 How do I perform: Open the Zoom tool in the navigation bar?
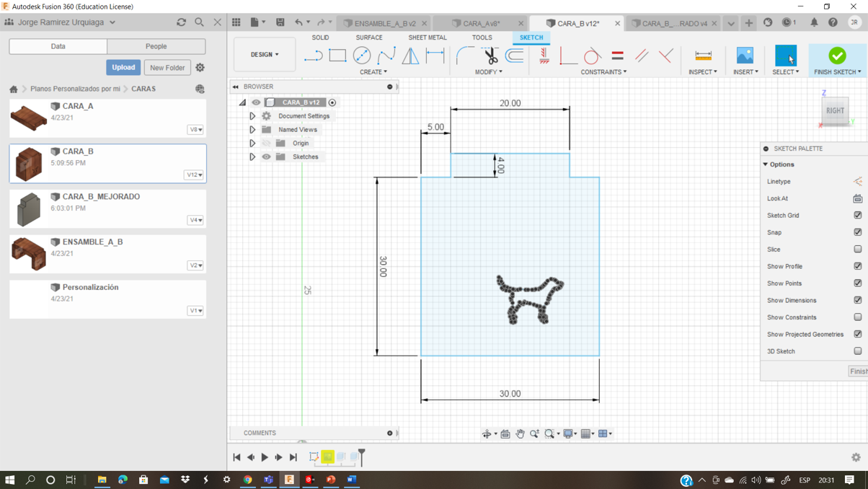tap(534, 433)
